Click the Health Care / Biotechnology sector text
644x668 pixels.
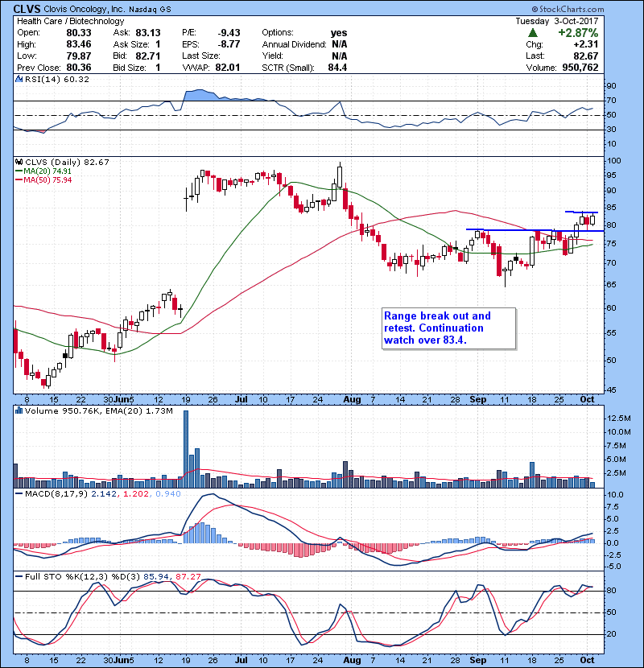[x=70, y=21]
